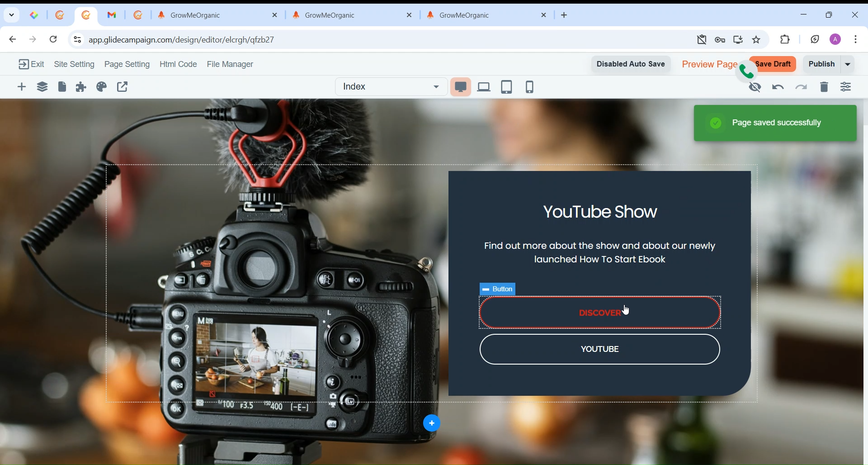Click the pages document icon
The height and width of the screenshot is (465, 868).
62,87
